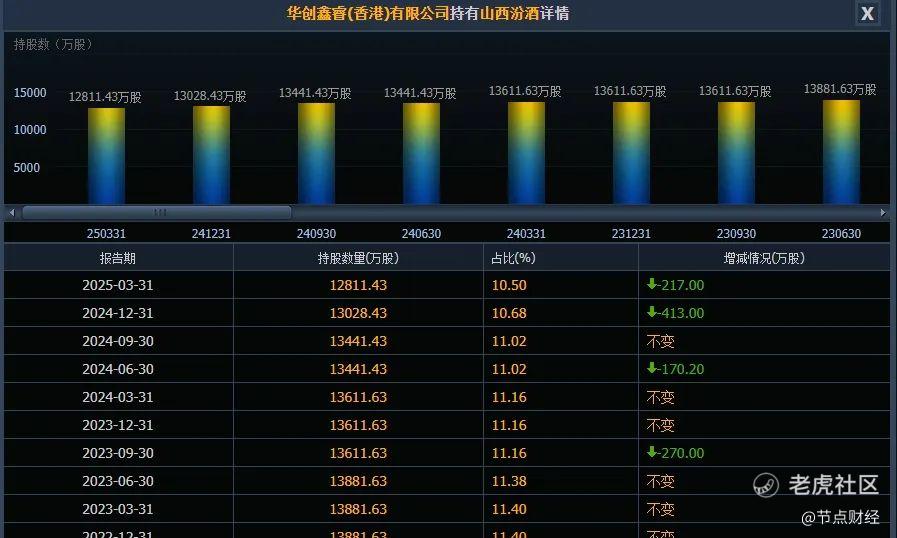The height and width of the screenshot is (538, 897).
Task: Click the 持股数量(万股) column header
Action: (358, 258)
